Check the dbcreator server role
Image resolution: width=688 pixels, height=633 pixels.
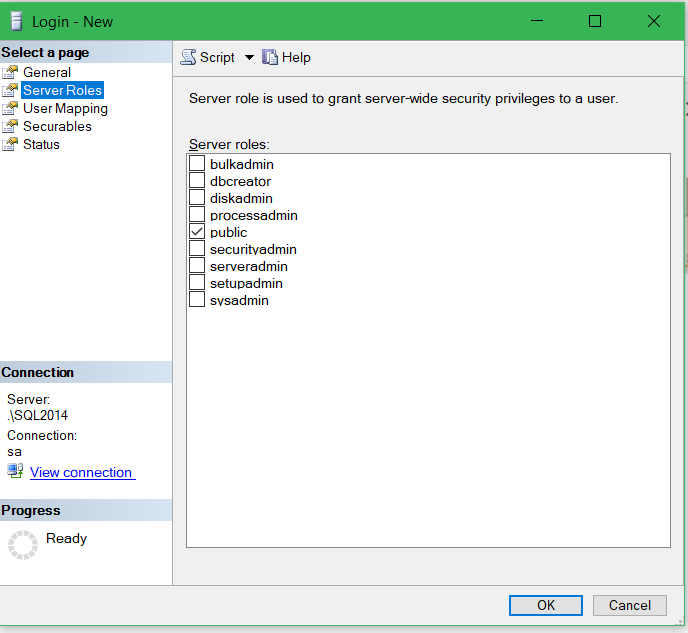pyautogui.click(x=197, y=180)
